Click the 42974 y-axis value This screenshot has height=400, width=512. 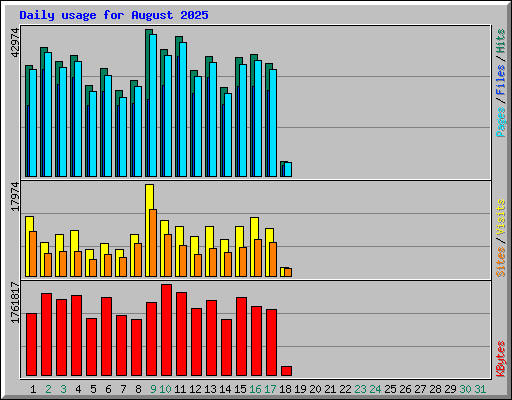click(15, 42)
